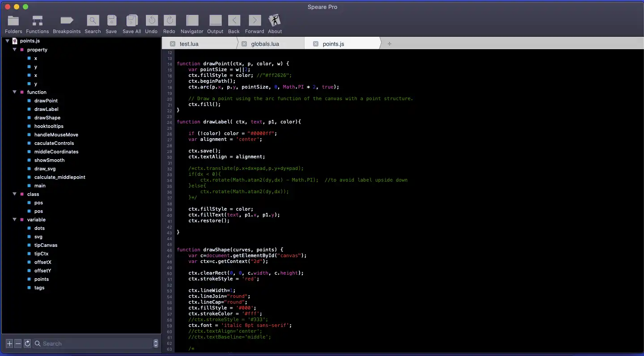Open the Navigator panel

click(192, 21)
